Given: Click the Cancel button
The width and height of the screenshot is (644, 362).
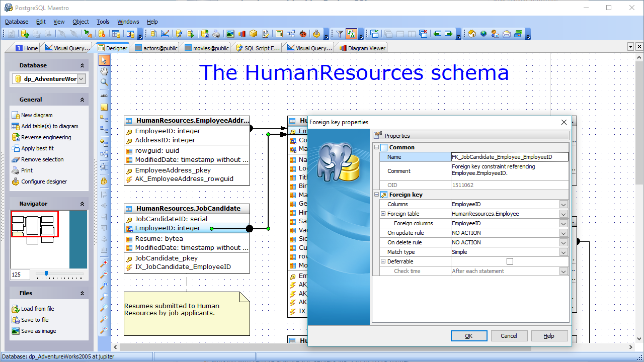Looking at the screenshot, I should coord(508,336).
